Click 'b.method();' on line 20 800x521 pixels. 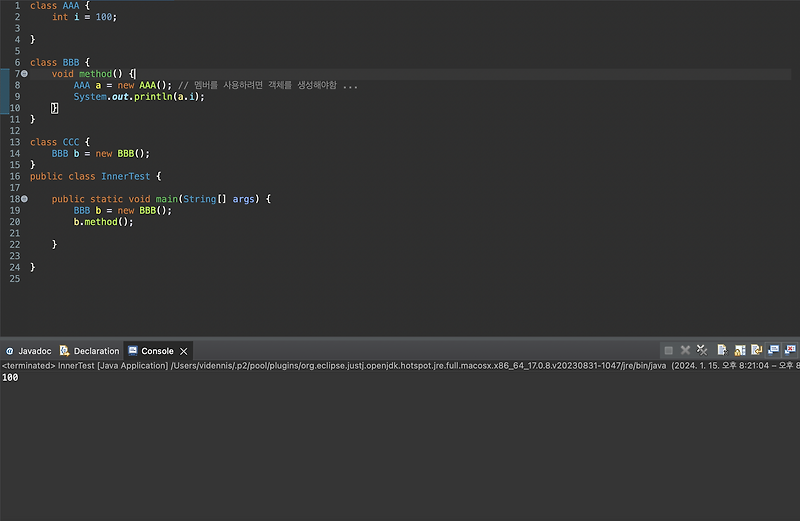coord(104,222)
